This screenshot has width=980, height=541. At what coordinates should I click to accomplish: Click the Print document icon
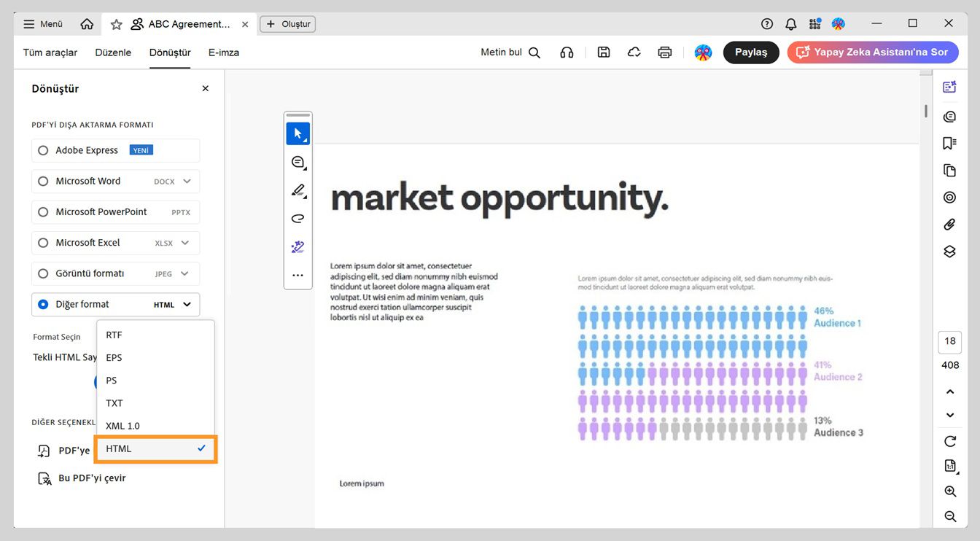pyautogui.click(x=664, y=52)
